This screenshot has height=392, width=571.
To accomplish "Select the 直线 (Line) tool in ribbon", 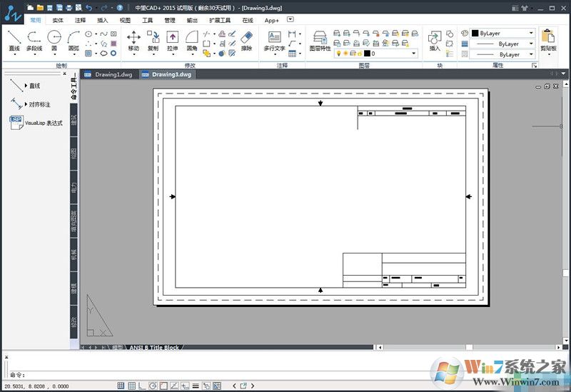I will pyautogui.click(x=14, y=40).
